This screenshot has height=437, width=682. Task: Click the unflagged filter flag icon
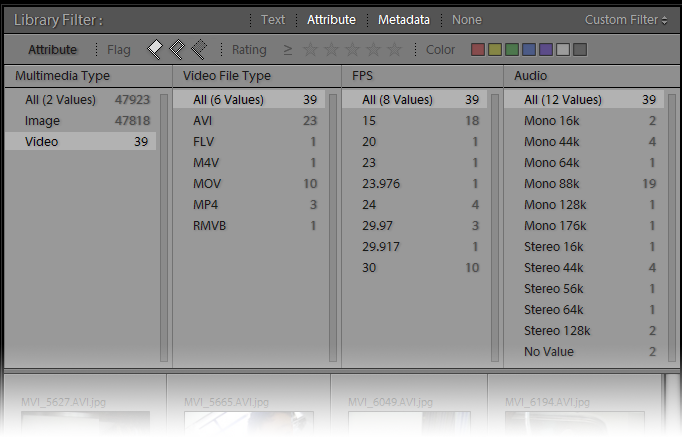[177, 49]
